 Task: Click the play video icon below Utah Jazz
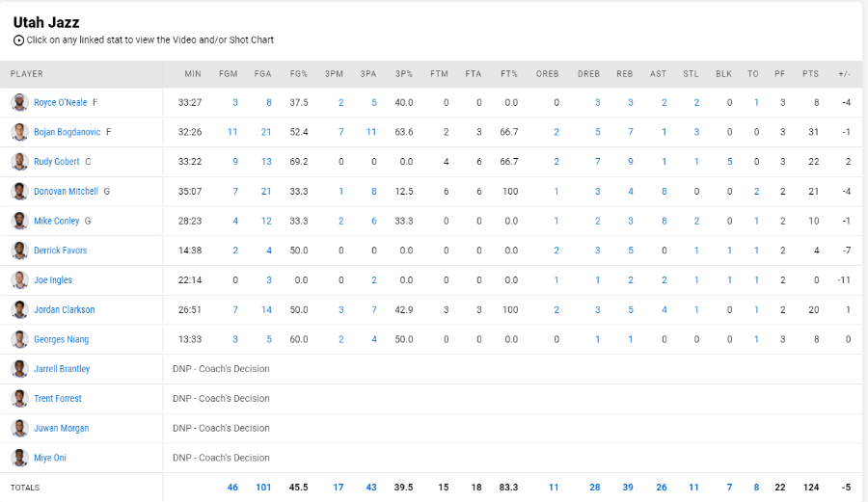tap(18, 40)
